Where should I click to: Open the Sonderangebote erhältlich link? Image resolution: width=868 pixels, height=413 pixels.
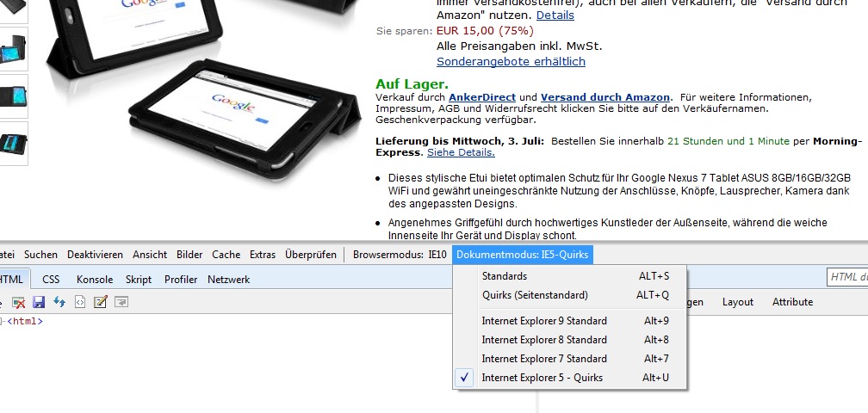[511, 61]
